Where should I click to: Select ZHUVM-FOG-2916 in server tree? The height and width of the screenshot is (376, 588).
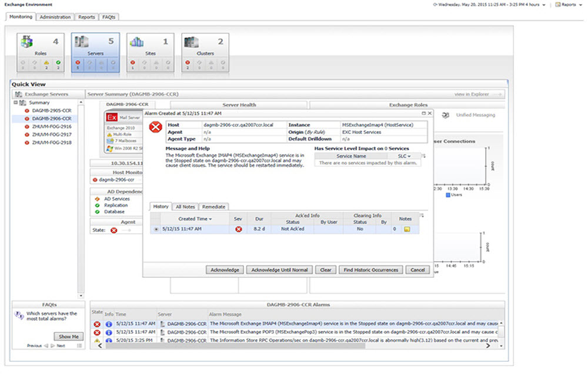click(52, 126)
